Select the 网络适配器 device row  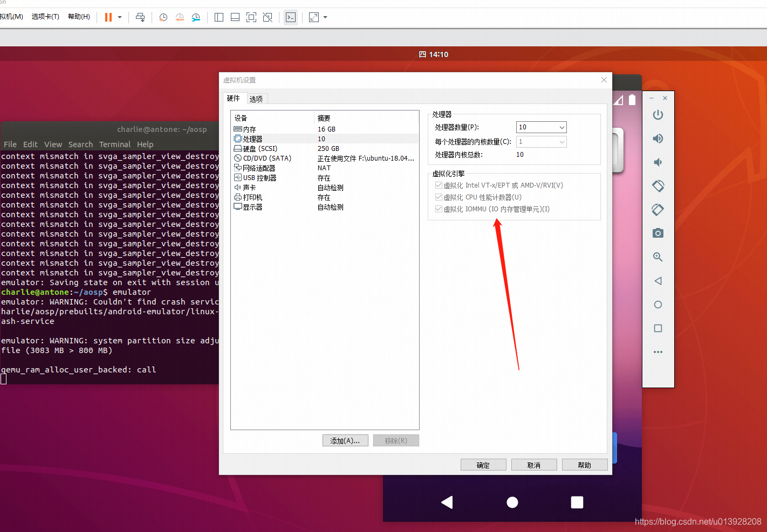click(325, 168)
